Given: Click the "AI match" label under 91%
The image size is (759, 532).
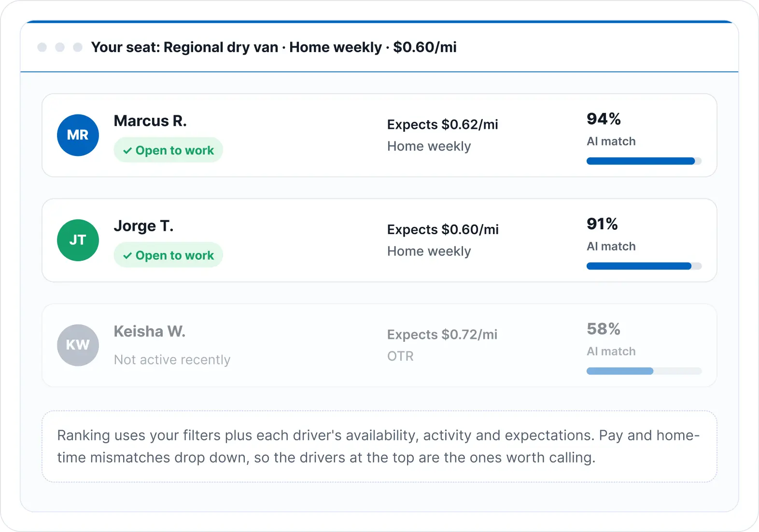Looking at the screenshot, I should (611, 247).
